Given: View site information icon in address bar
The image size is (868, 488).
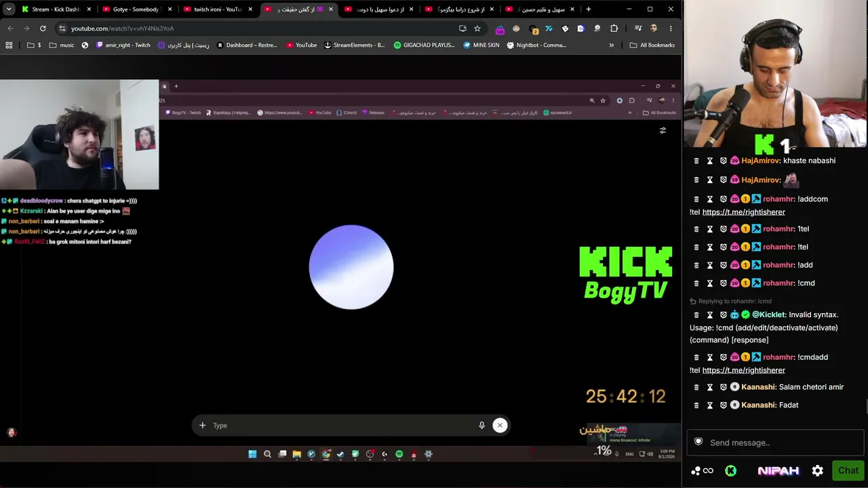Looking at the screenshot, I should coord(62,28).
